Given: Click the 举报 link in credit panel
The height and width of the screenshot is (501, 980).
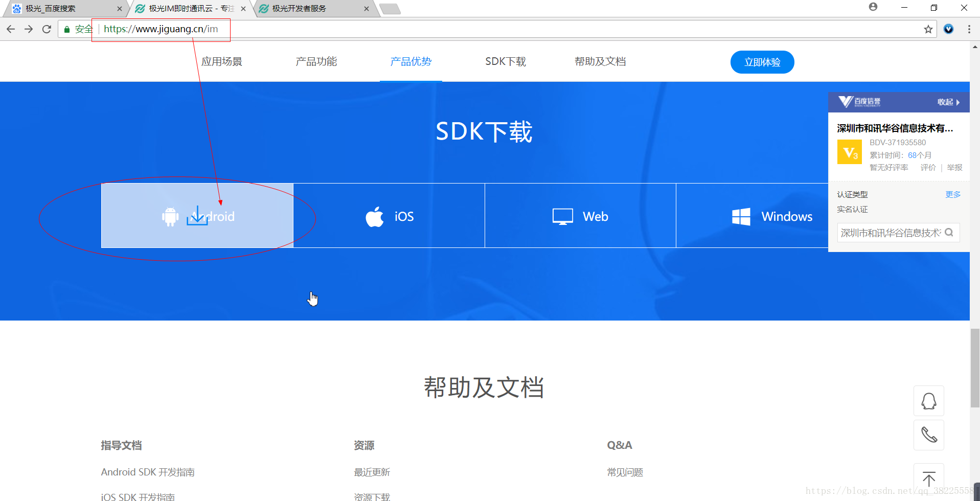Looking at the screenshot, I should (954, 167).
